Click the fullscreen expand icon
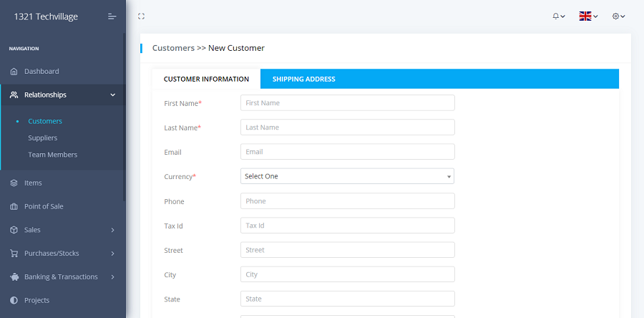The height and width of the screenshot is (318, 644). pos(141,16)
